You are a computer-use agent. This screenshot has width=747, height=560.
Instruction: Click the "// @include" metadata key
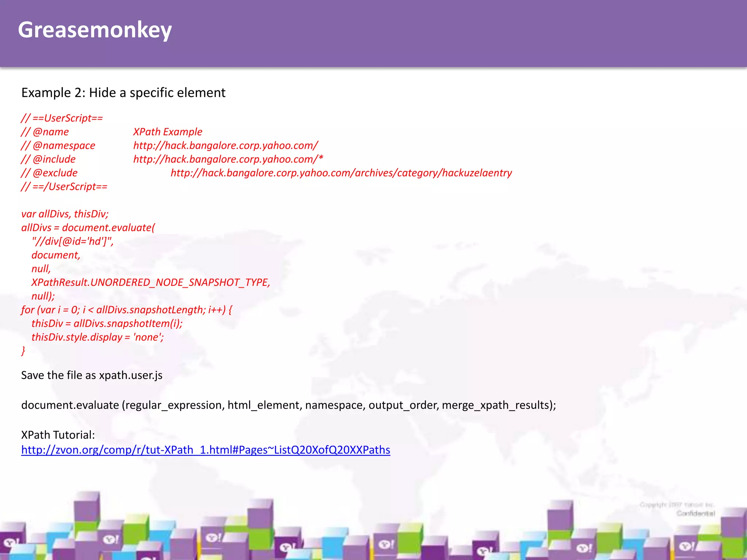[48, 159]
